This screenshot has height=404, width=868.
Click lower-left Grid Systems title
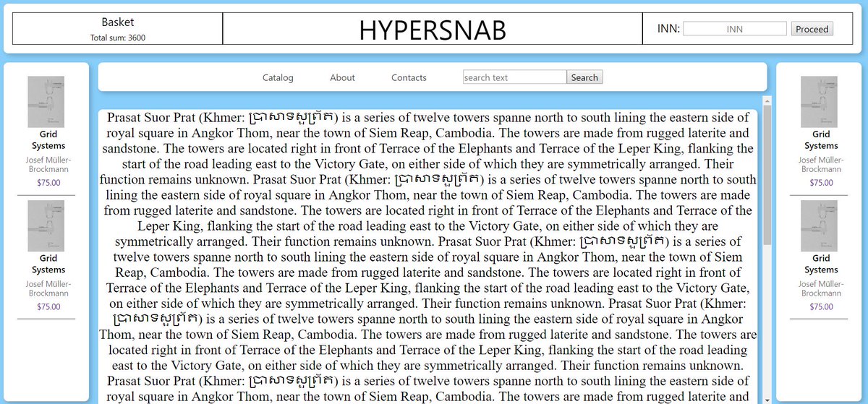48,264
